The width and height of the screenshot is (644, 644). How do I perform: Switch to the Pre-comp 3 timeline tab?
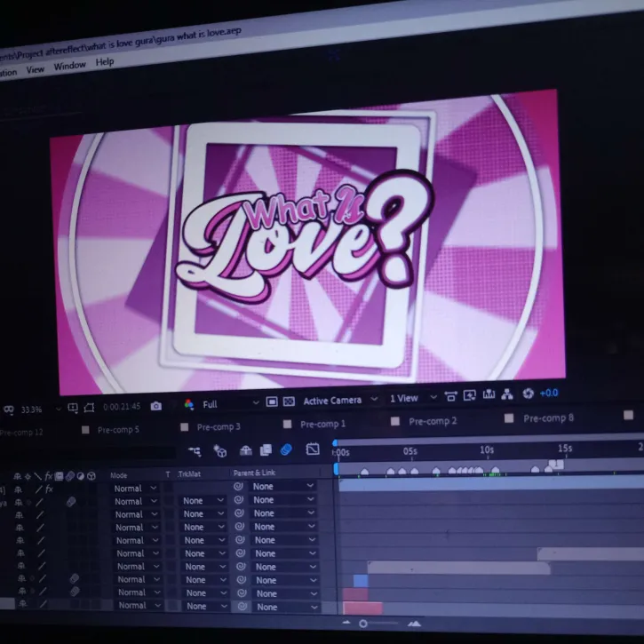219,427
